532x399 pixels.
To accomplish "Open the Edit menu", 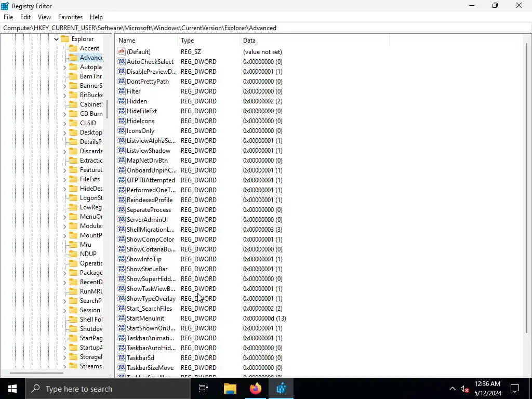I will click(25, 17).
